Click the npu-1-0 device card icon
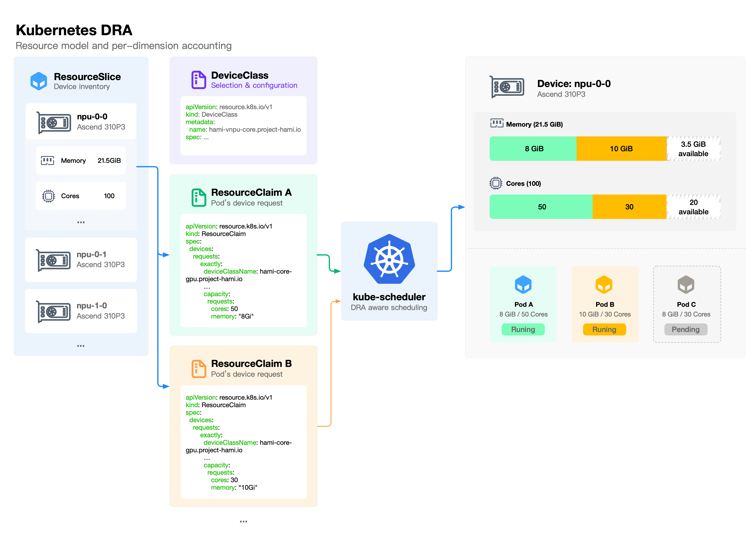Image resolution: width=756 pixels, height=533 pixels. coord(53,312)
